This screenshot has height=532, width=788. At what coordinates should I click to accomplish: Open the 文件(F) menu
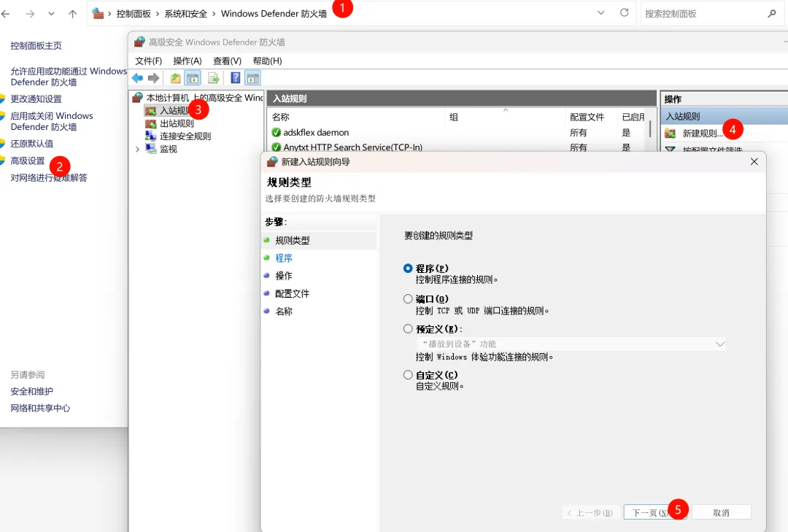(148, 61)
